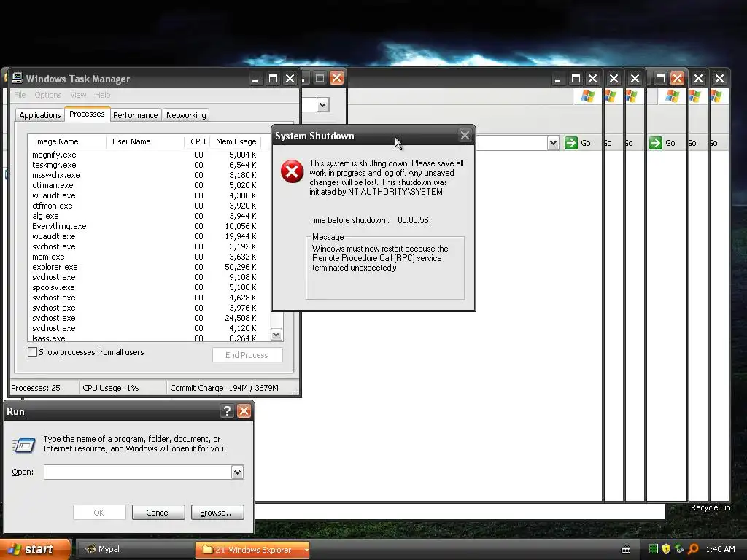Click the green CPU meter tray icon
Viewport: 747px width, 560px height.
[x=654, y=549]
